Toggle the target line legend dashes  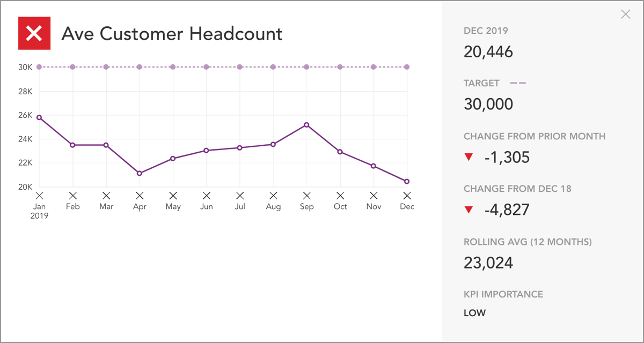pos(518,83)
